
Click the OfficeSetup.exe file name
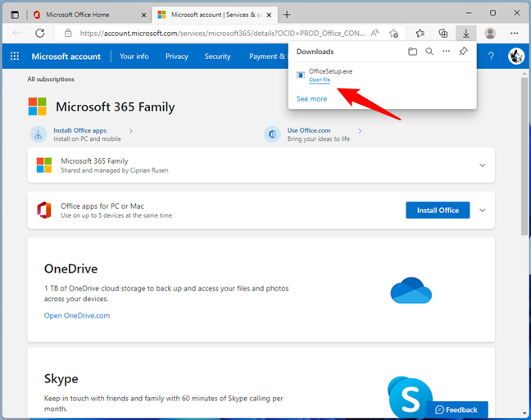(330, 71)
